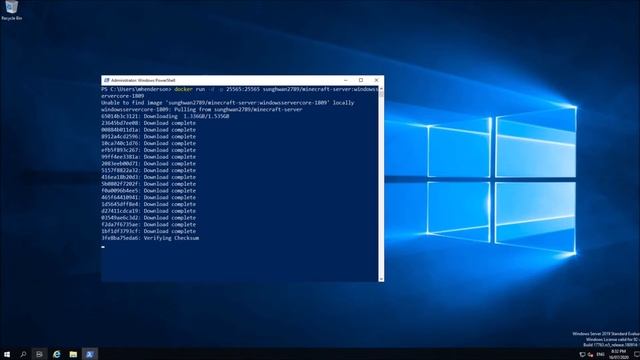The image size is (640, 360).
Task: Click the PowerShell vertical scrollbar thumb
Action: coord(381,94)
